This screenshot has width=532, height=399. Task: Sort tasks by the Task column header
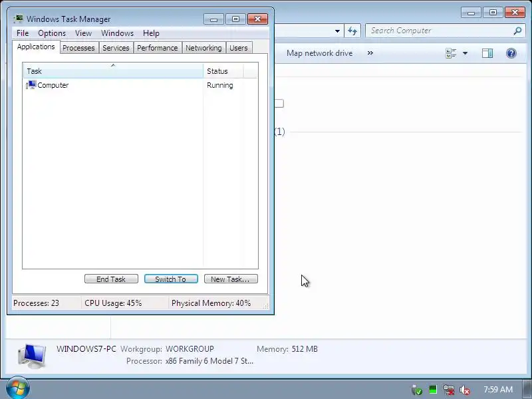[113, 71]
